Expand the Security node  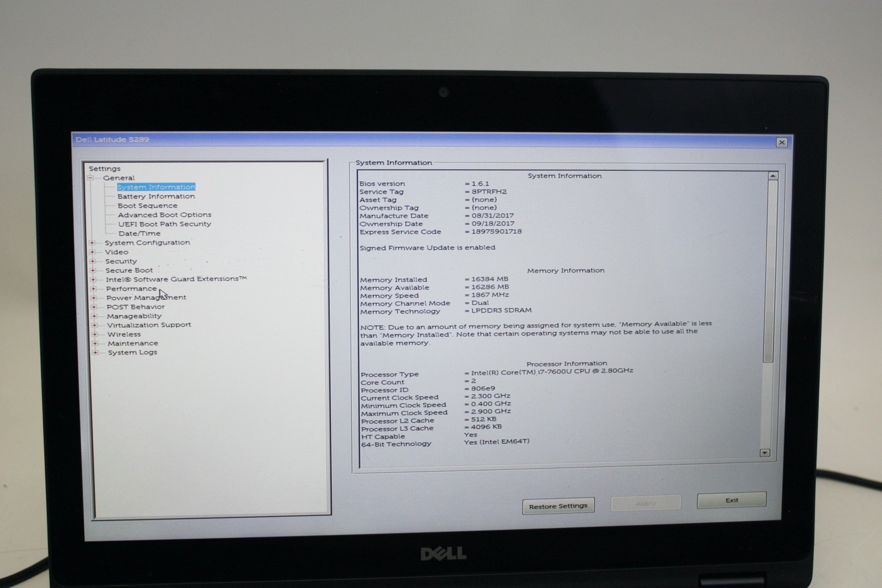click(x=93, y=261)
